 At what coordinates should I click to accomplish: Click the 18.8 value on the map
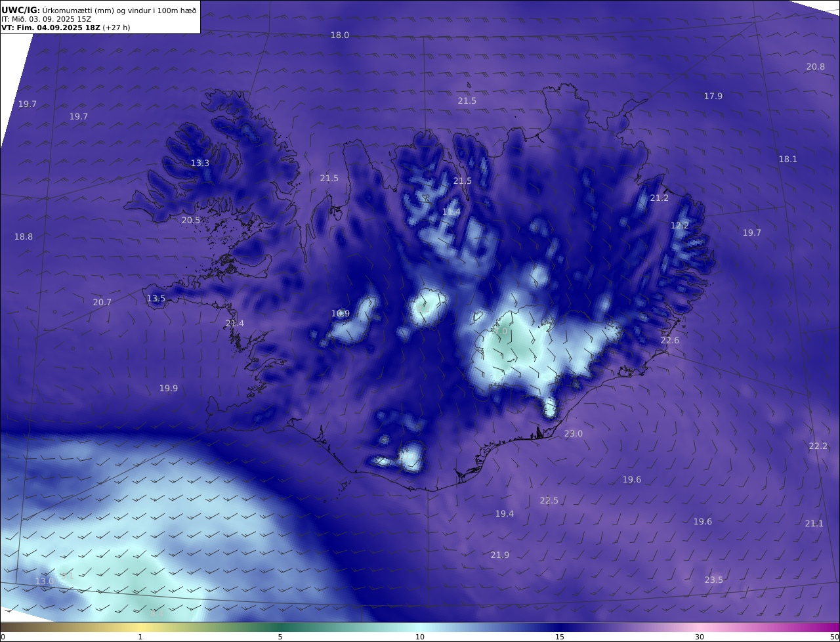[x=24, y=237]
